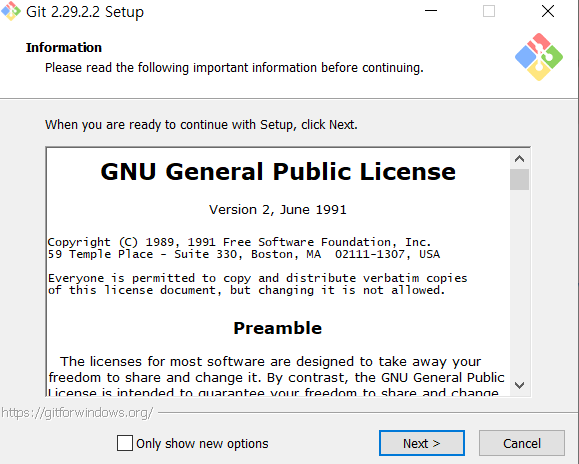579x464 pixels.
Task: Minimize the Git Setup window
Action: (431, 11)
